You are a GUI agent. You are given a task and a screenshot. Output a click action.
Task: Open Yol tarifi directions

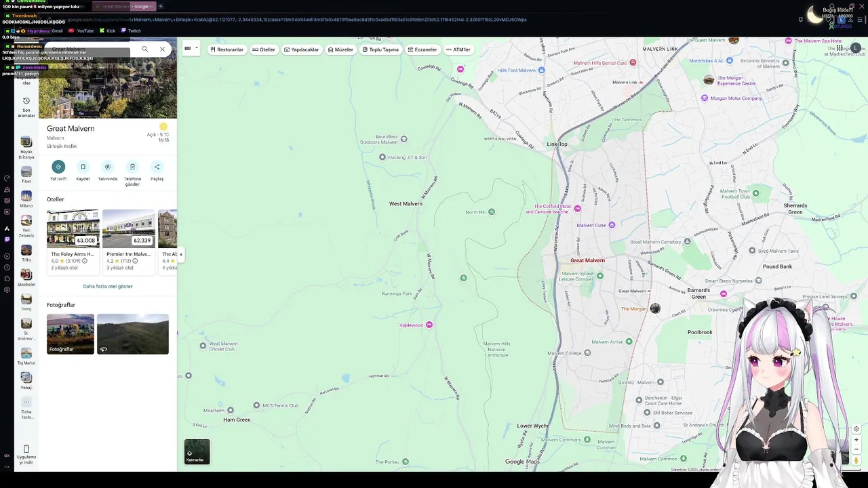tap(58, 167)
